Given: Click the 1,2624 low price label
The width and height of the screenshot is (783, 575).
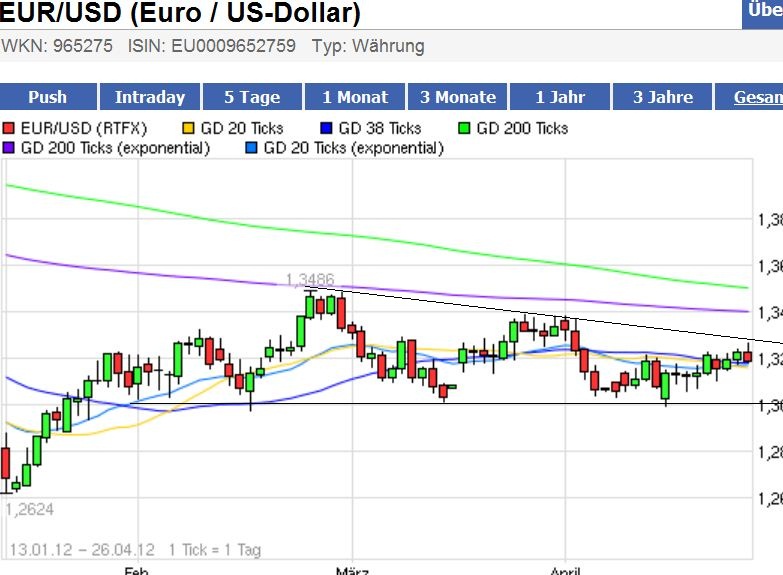Looking at the screenshot, I should [29, 510].
